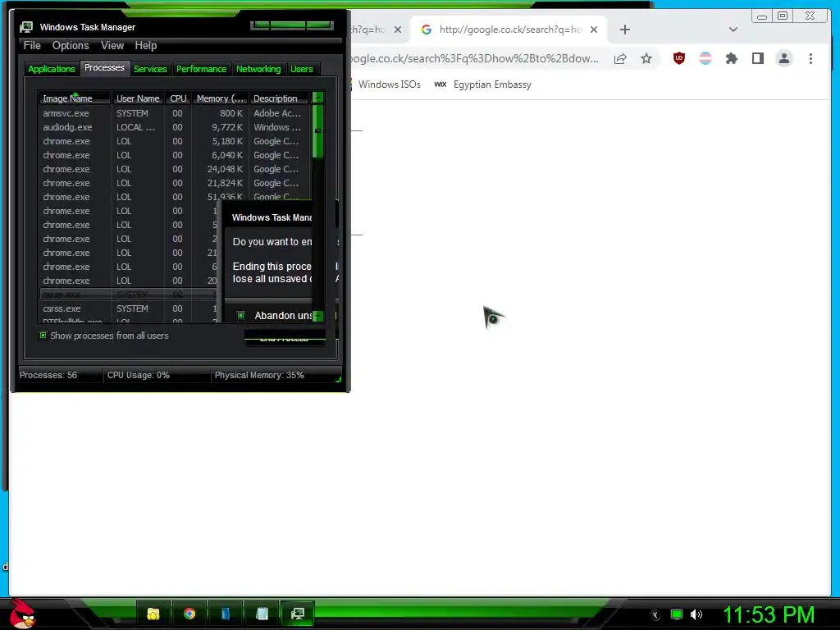Select the google.co.ck search tab

(509, 30)
